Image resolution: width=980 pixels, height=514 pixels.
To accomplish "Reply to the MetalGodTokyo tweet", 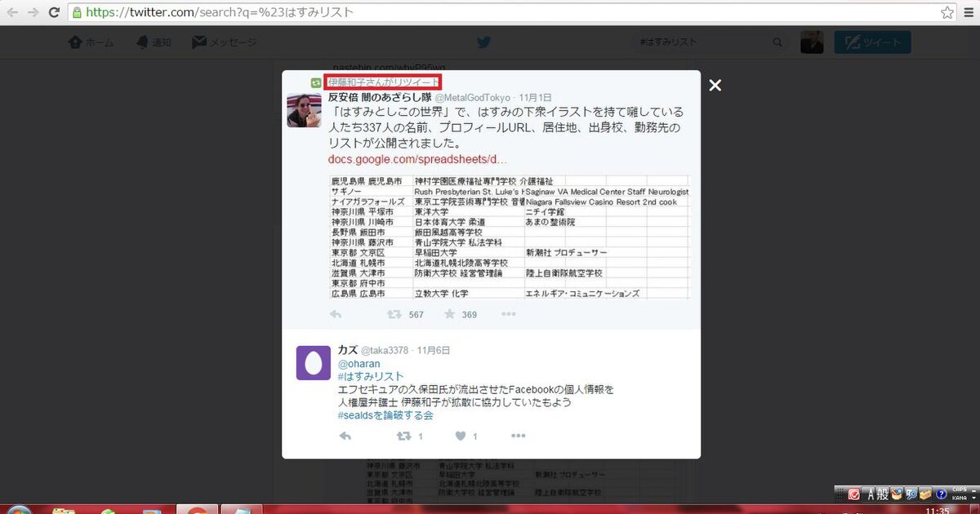I will [x=336, y=314].
